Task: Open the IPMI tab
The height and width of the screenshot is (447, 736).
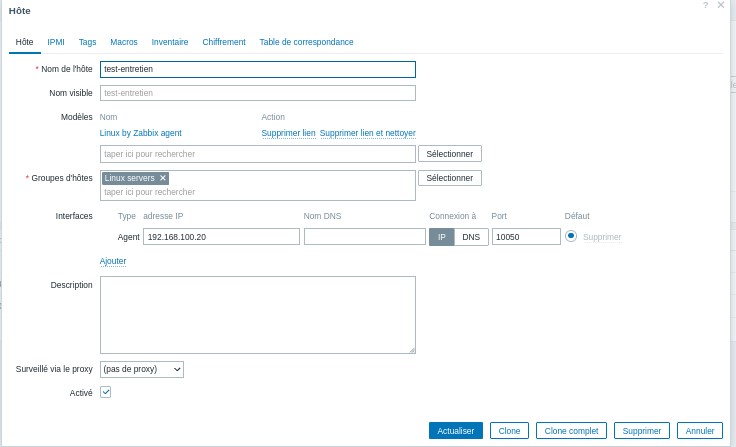Action: click(x=56, y=42)
